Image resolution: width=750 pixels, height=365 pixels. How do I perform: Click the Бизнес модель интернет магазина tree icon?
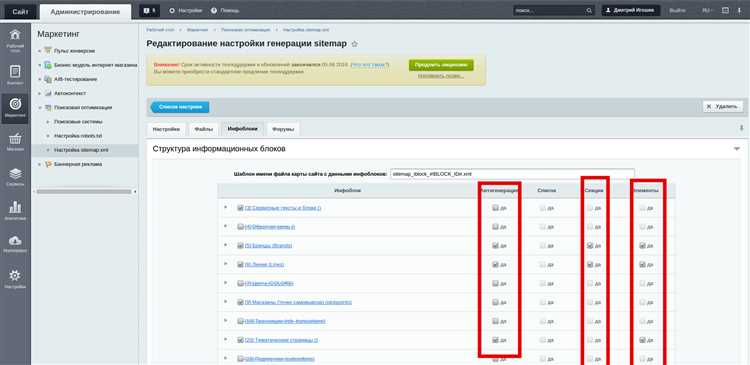click(48, 65)
